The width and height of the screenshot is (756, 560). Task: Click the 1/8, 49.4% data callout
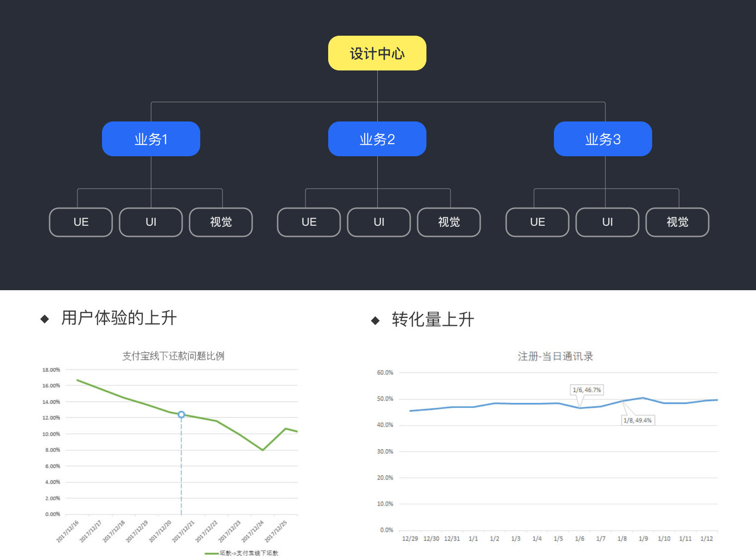[x=638, y=420]
